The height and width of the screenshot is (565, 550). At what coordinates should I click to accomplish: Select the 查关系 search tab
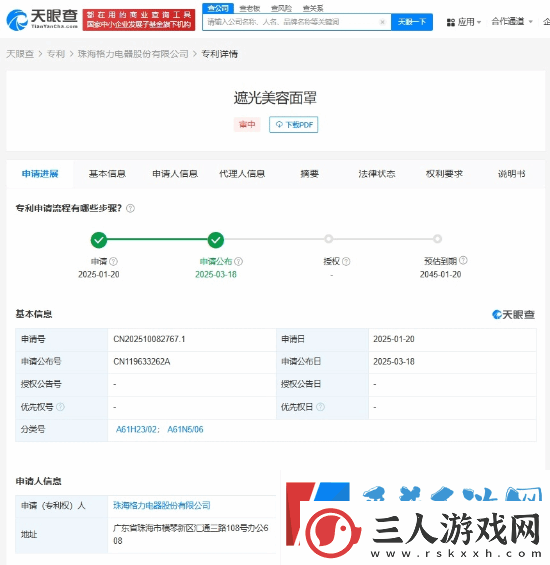[313, 8]
